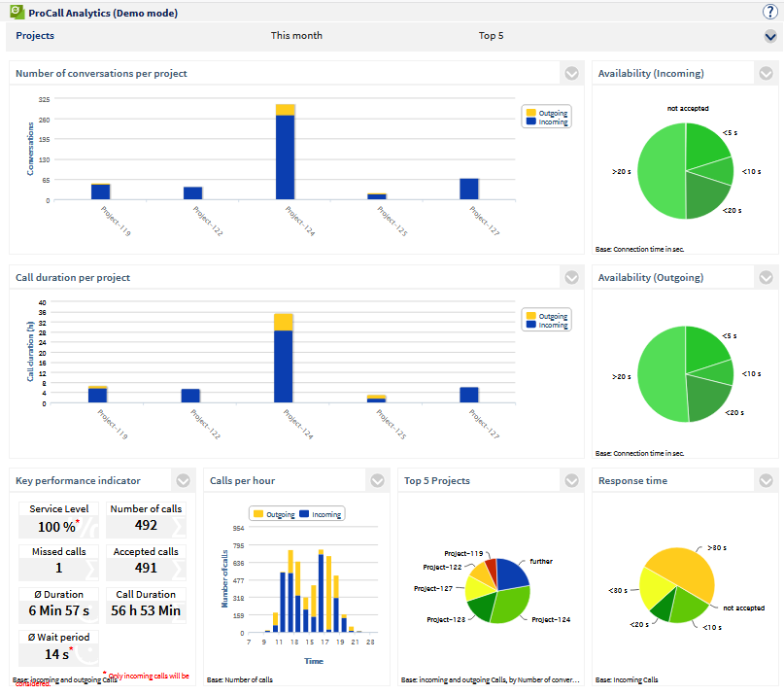Click 'Base: Number of calls' footnote
The width and height of the screenshot is (784, 695).
pos(240,679)
